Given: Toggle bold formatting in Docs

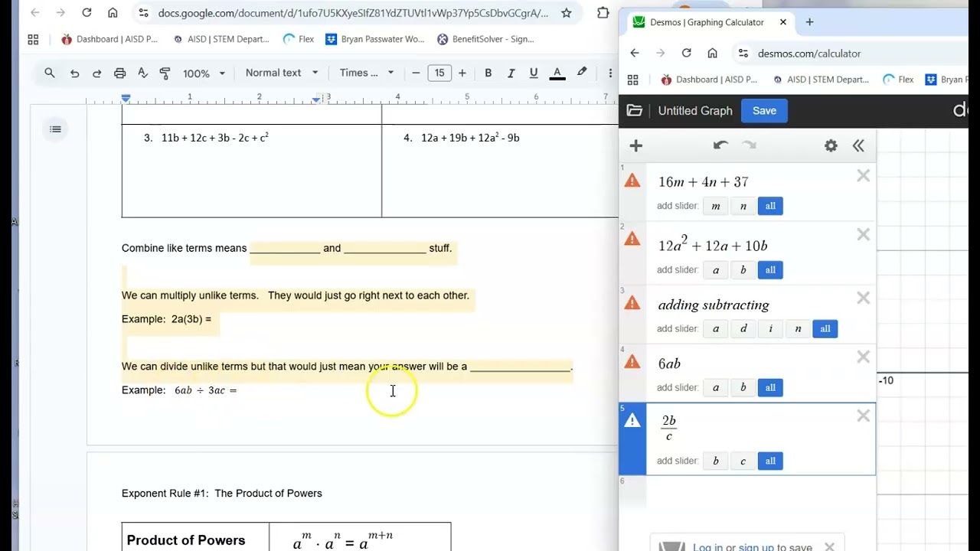Looking at the screenshot, I should click(x=488, y=73).
